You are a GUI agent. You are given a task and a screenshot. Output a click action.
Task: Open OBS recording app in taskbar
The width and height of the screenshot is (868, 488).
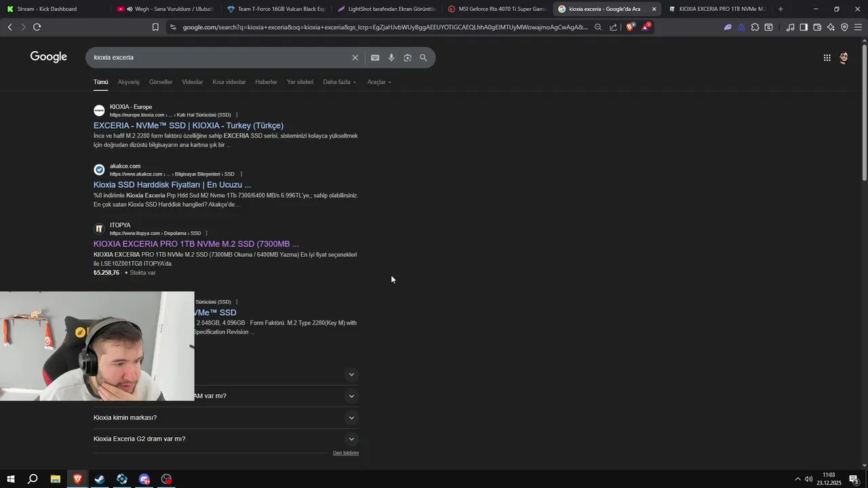pos(167,479)
